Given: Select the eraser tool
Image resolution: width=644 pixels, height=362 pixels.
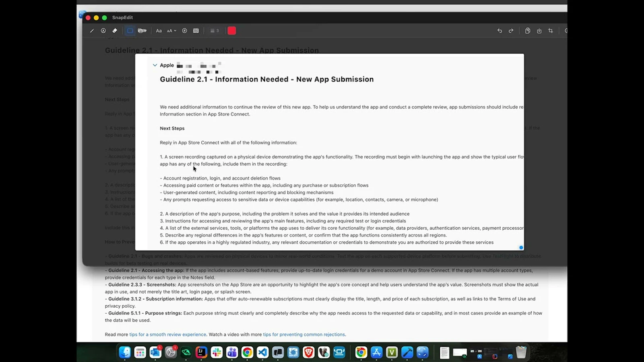Looking at the screenshot, I should tap(114, 31).
